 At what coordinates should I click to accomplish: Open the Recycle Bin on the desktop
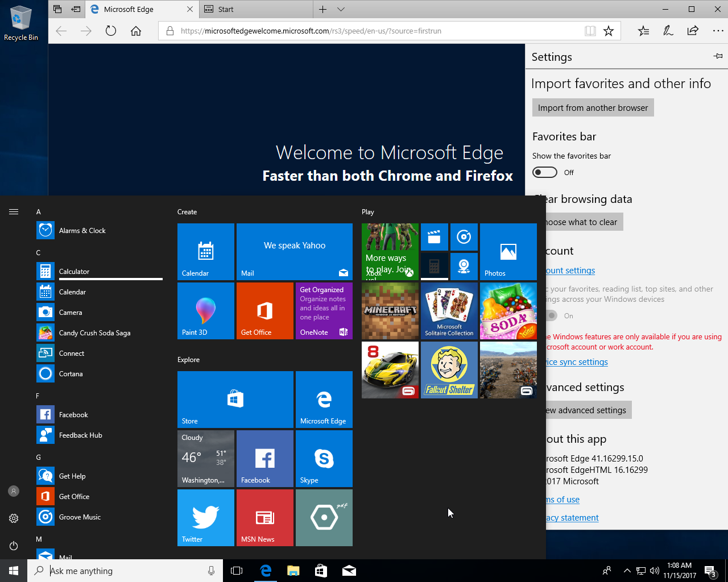coord(21,23)
